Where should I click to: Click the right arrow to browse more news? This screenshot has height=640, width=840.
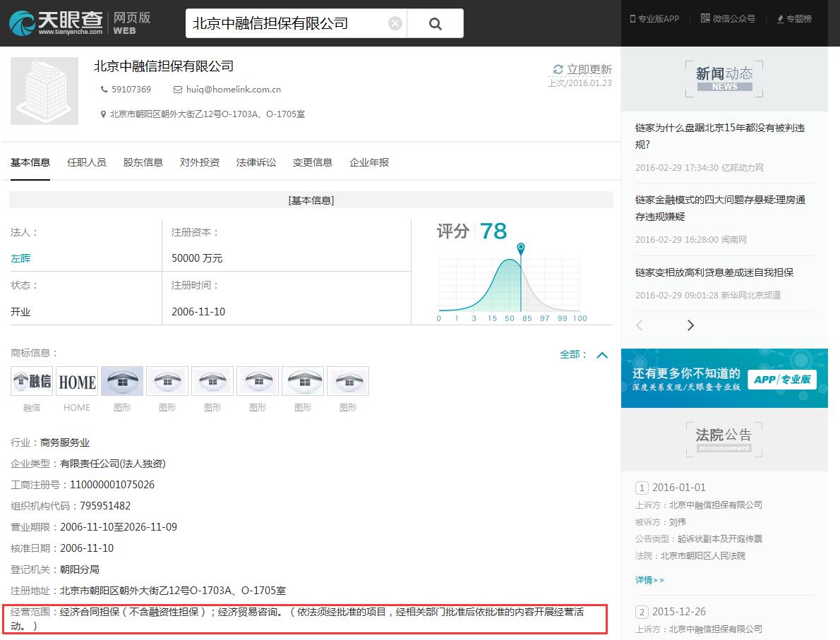tap(690, 325)
